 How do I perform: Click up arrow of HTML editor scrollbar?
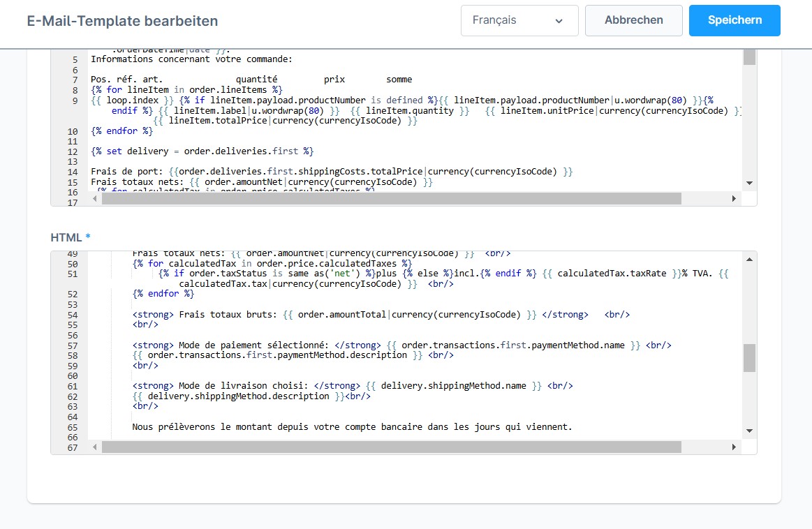pos(749,260)
